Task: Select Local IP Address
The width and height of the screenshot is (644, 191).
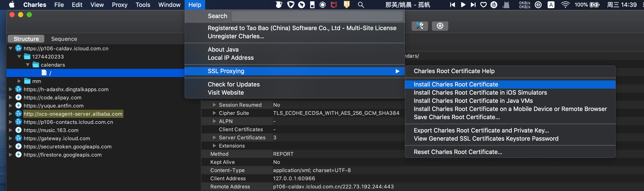Action: click(294, 58)
